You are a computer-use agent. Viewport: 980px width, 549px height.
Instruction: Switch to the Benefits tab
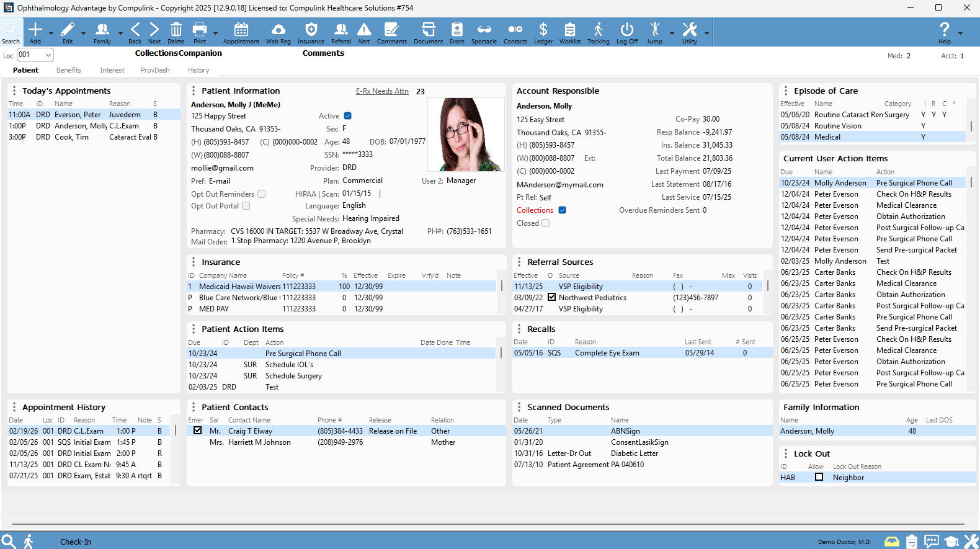(68, 71)
